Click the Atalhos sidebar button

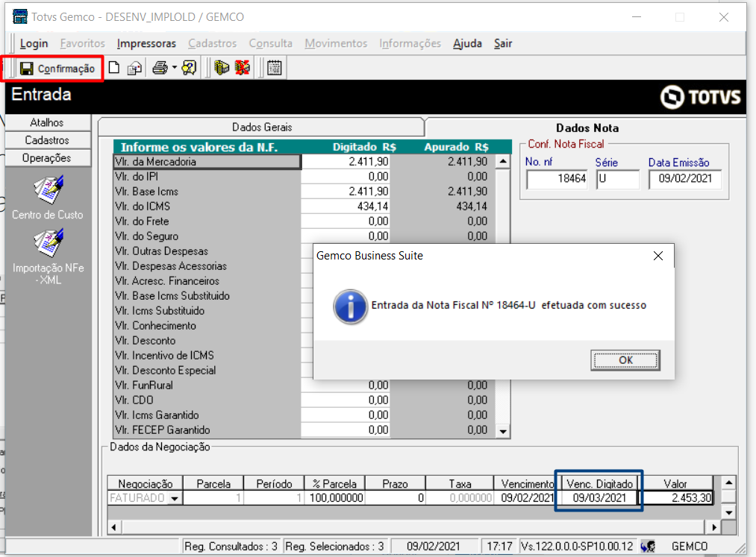pos(47,122)
